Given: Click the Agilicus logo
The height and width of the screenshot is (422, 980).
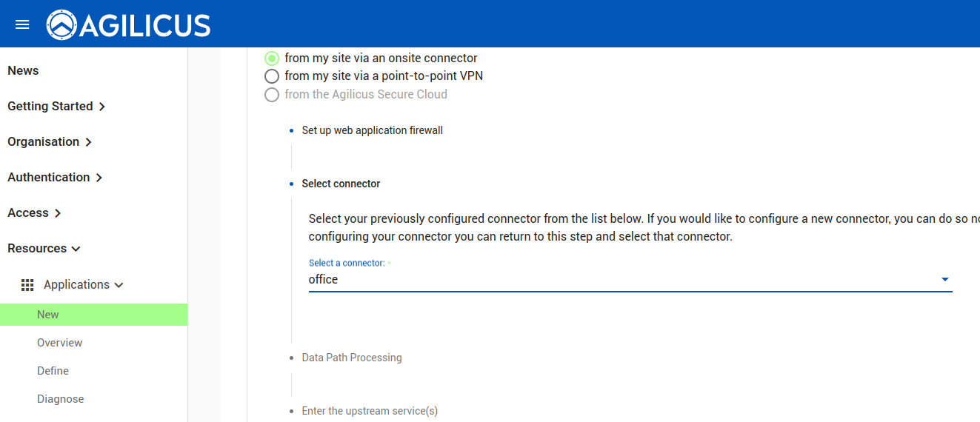Looking at the screenshot, I should [x=128, y=24].
